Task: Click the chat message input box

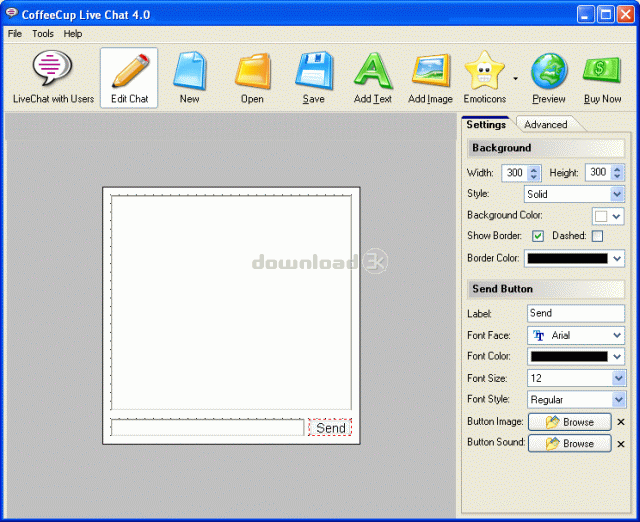Action: coord(207,427)
